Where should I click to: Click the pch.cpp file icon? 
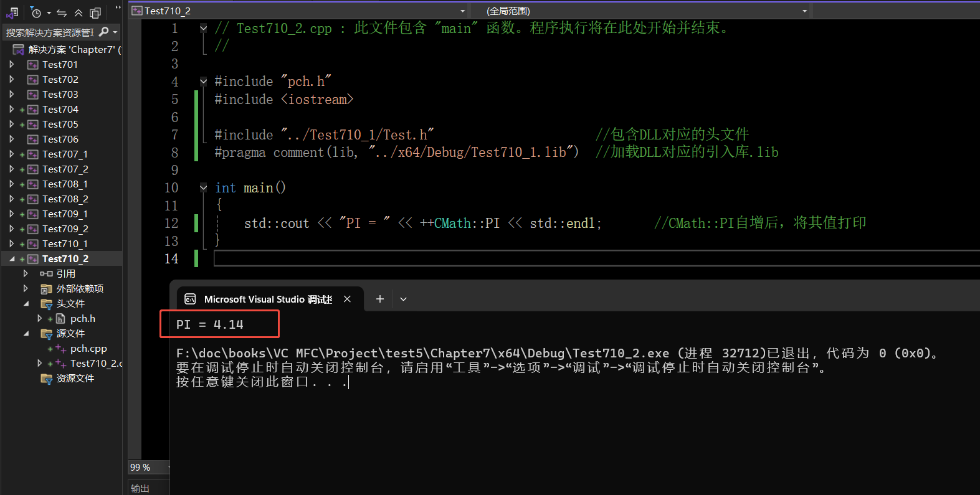click(60, 349)
